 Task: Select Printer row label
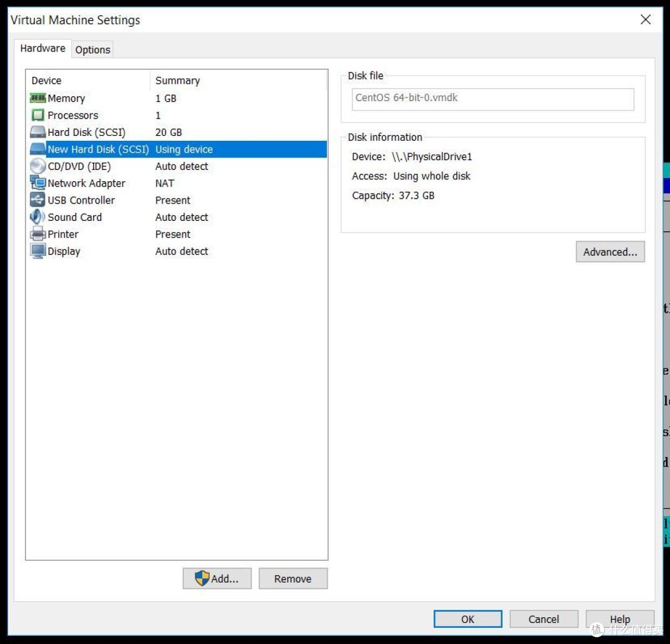[63, 234]
